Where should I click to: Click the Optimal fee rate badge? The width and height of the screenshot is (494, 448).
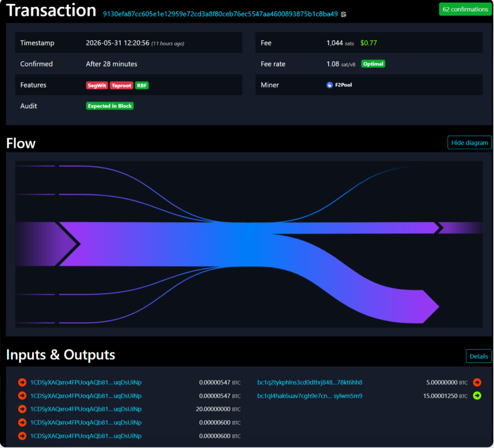(373, 64)
